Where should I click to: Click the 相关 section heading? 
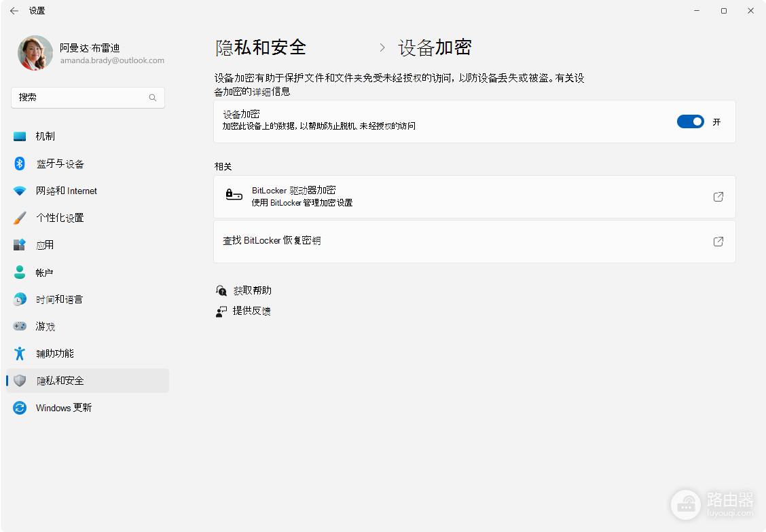(223, 166)
